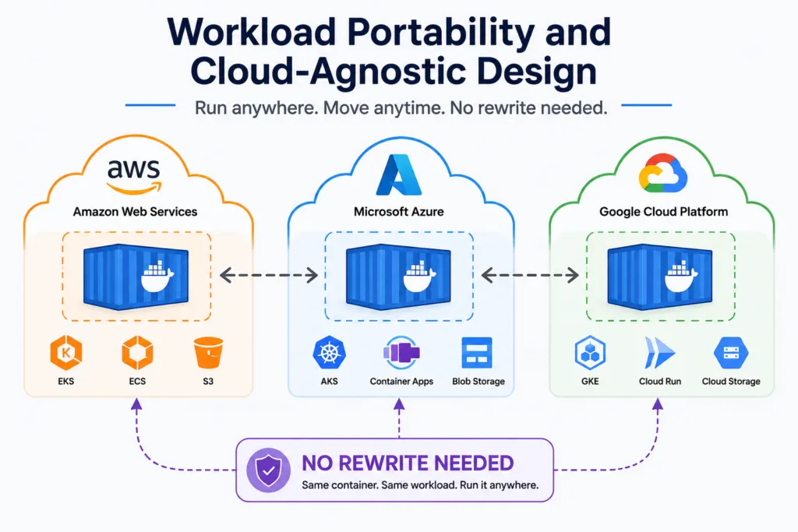This screenshot has width=798, height=532.
Task: Click the 'S3' text label
Action: click(208, 382)
